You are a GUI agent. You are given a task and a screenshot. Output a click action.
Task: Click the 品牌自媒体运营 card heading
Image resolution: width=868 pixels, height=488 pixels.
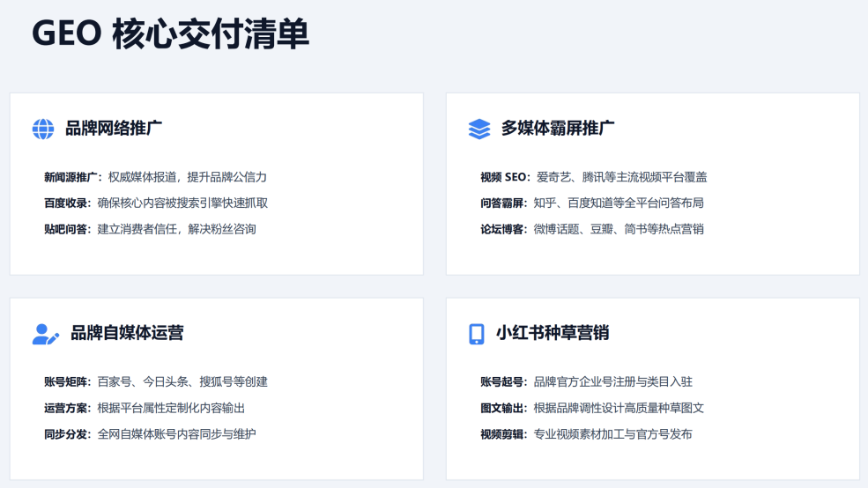pyautogui.click(x=127, y=333)
